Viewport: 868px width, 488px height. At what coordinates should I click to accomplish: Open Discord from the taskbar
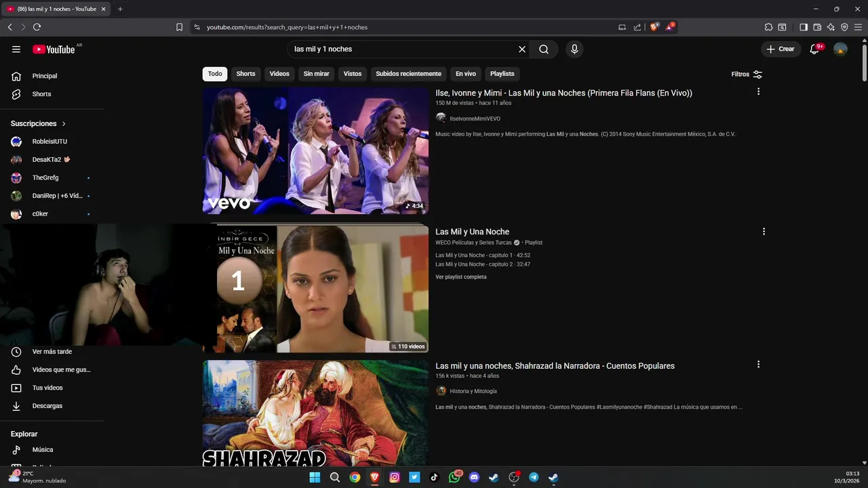click(474, 477)
